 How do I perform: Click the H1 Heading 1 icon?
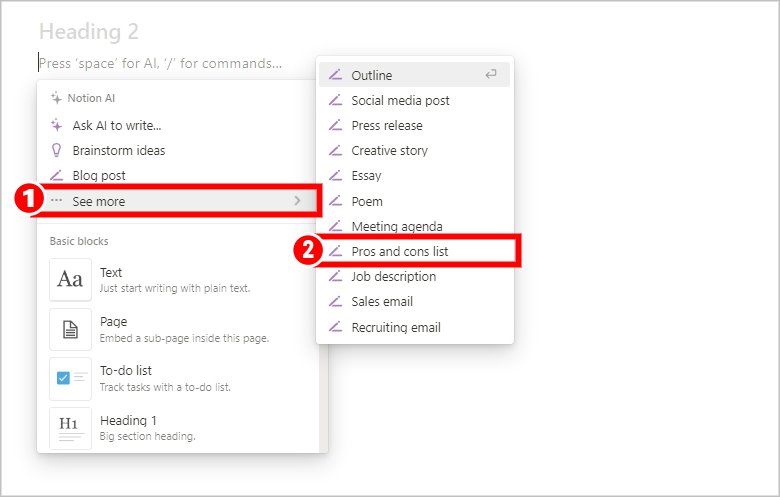[x=70, y=428]
